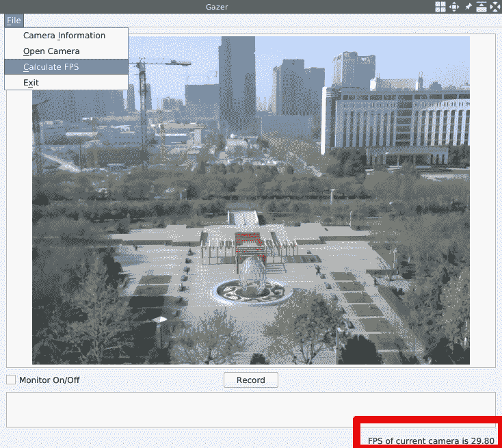Click the Gazer window title text
Image resolution: width=502 pixels, height=448 pixels.
tap(217, 7)
